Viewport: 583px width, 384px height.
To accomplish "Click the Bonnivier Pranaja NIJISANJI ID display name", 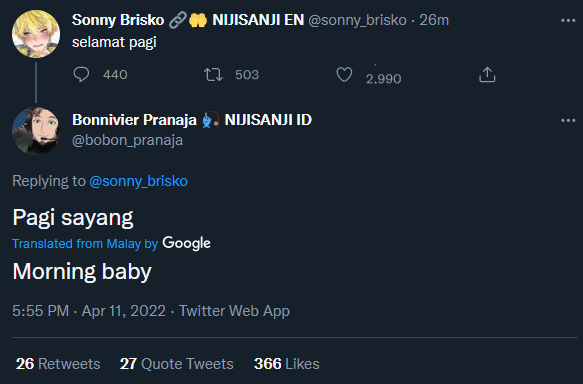I will coord(192,120).
